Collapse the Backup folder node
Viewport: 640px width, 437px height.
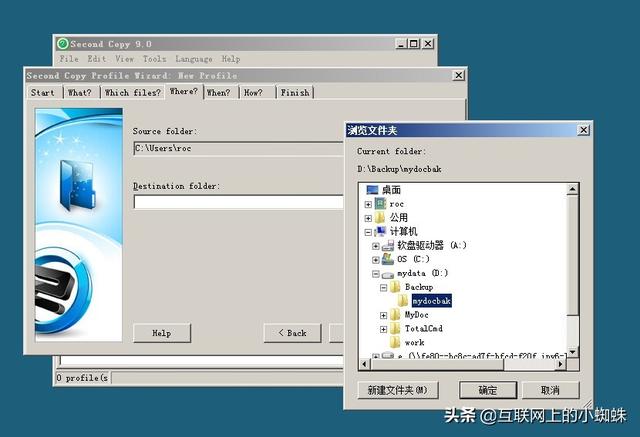(x=384, y=288)
